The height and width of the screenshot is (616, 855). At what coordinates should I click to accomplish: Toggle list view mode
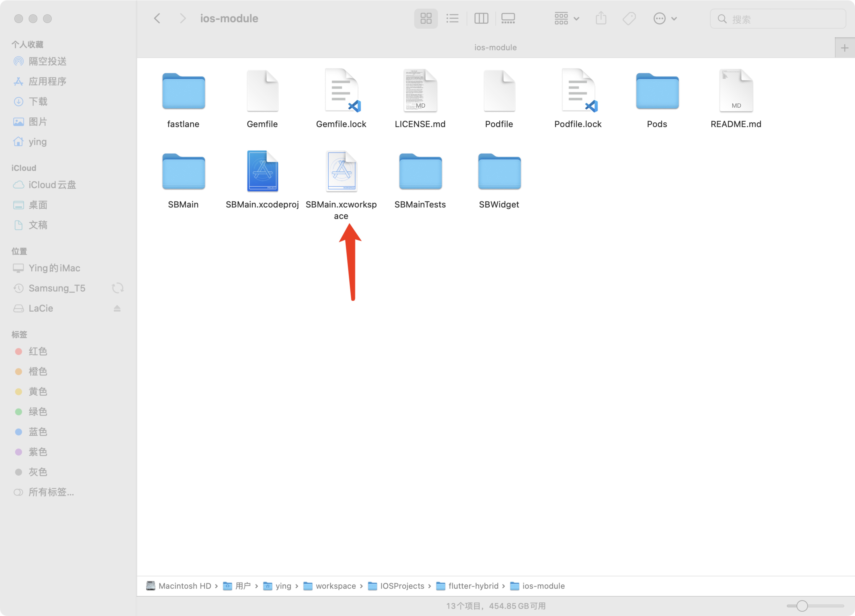452,18
